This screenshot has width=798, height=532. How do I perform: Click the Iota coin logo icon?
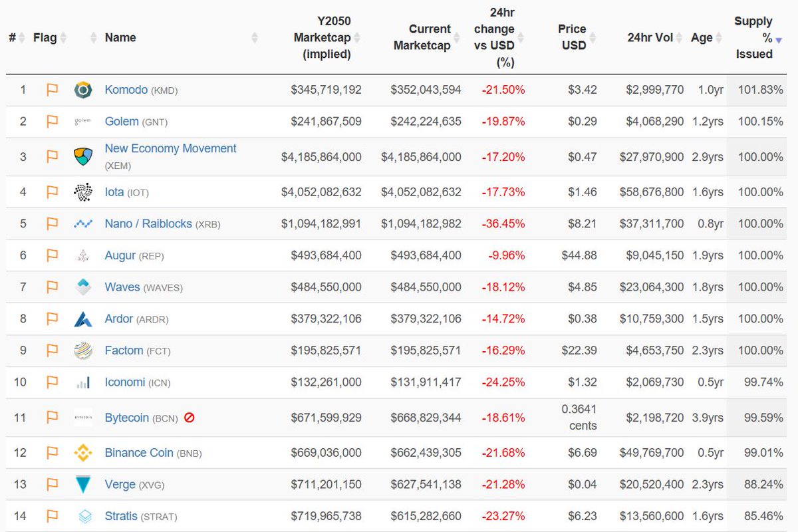click(83, 192)
